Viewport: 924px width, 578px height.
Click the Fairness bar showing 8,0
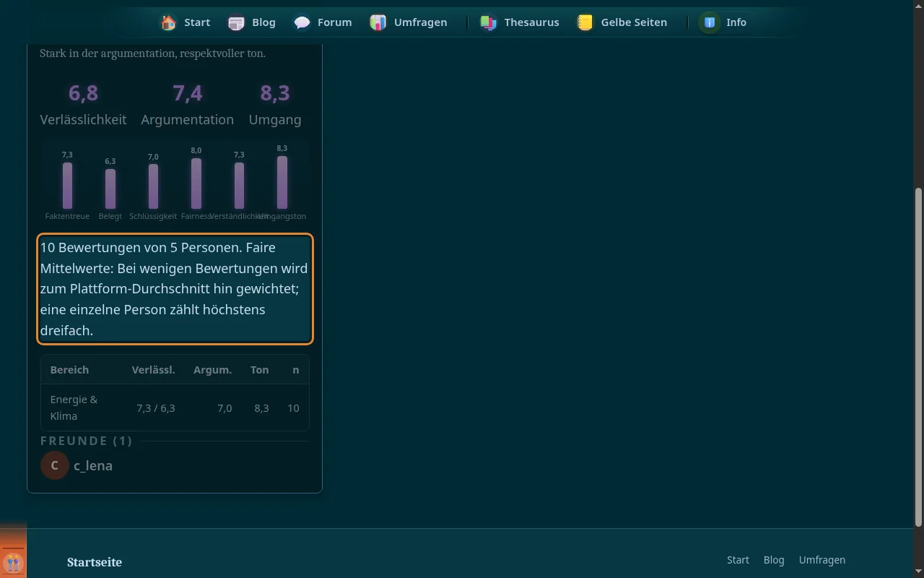coord(196,184)
